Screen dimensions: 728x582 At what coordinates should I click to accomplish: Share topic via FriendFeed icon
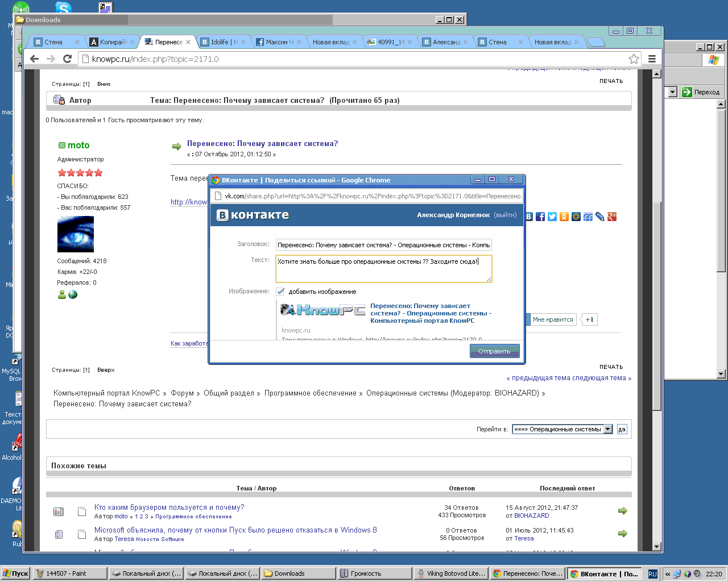pyautogui.click(x=588, y=217)
